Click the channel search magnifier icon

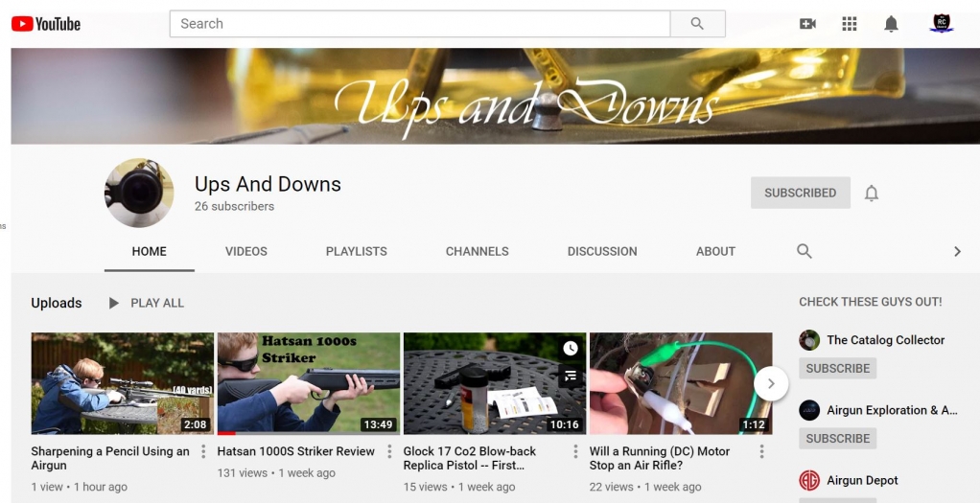point(805,251)
